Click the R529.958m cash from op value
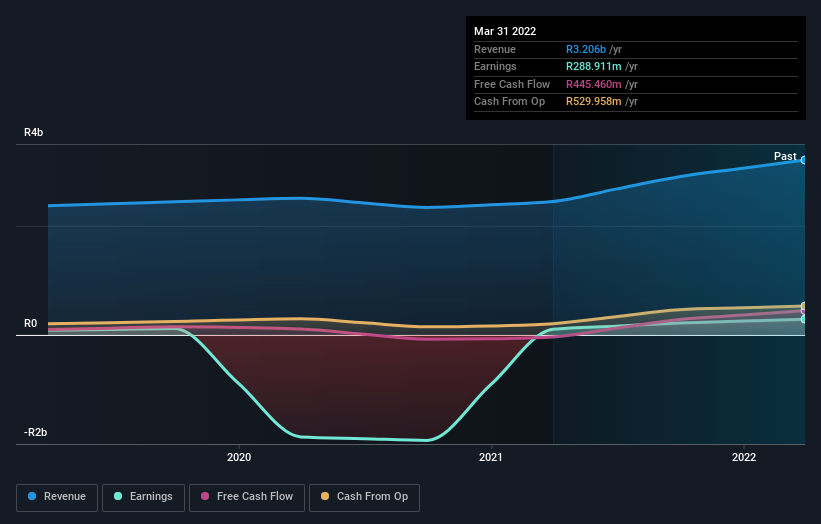The width and height of the screenshot is (821, 524). 594,102
